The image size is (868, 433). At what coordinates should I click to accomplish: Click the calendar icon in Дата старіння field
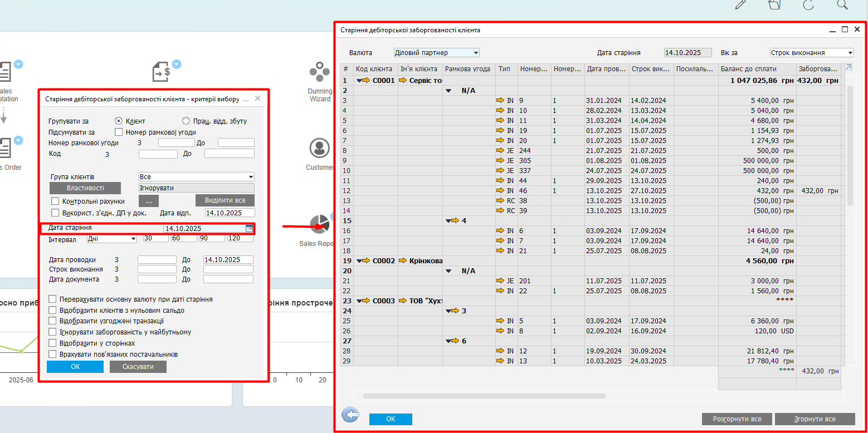tap(249, 228)
